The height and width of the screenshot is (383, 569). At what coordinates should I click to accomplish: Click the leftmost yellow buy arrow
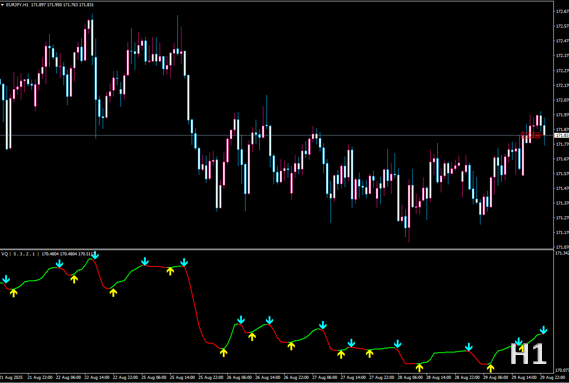tap(13, 293)
